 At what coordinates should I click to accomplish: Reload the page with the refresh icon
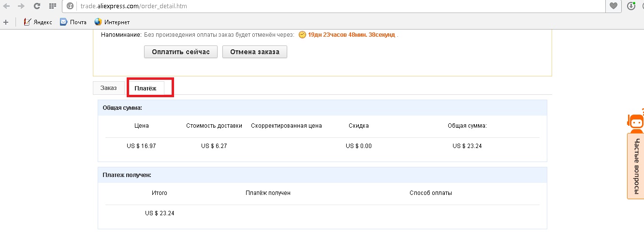[x=37, y=6]
